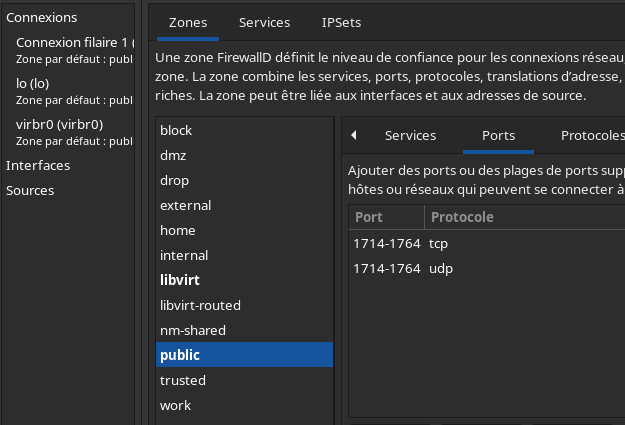Select the Zones tab
The width and height of the screenshot is (625, 425).
pyautogui.click(x=188, y=22)
